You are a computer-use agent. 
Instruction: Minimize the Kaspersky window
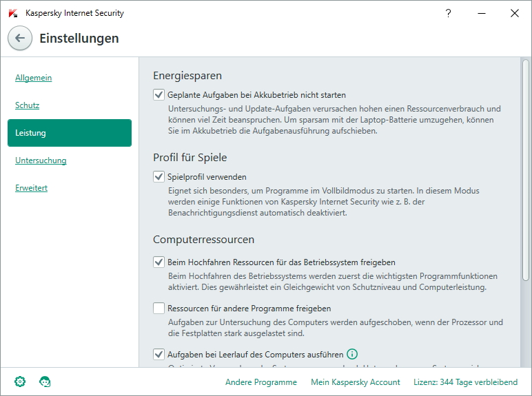pyautogui.click(x=482, y=13)
